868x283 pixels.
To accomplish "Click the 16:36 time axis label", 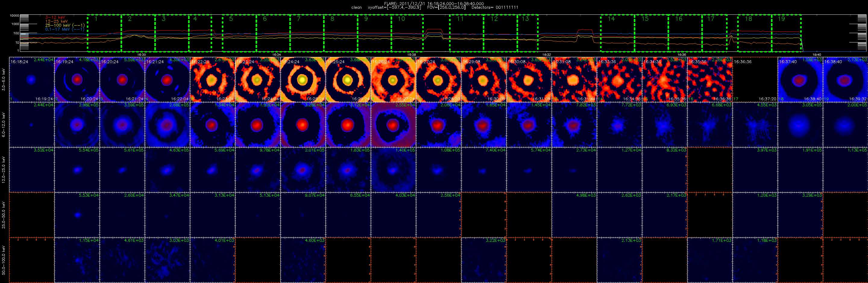I will pyautogui.click(x=681, y=54).
